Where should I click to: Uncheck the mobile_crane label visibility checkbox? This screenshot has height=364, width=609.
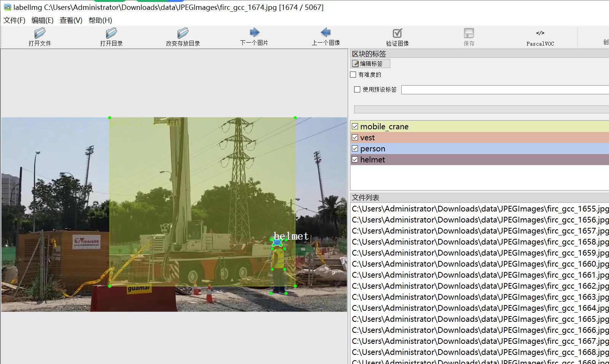click(x=355, y=126)
